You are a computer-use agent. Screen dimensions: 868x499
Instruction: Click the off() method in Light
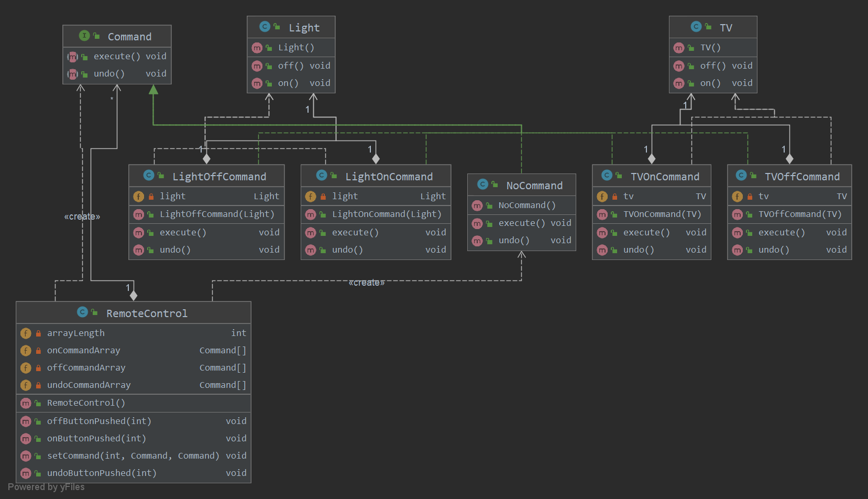click(291, 66)
